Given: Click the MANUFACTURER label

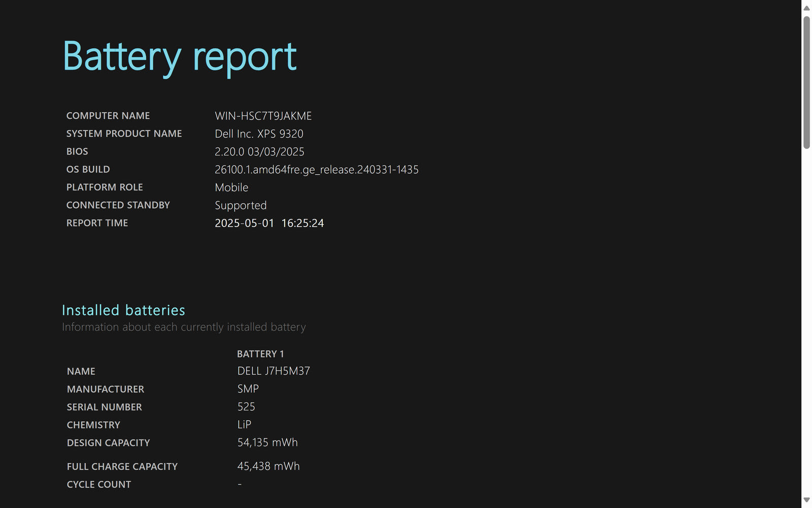Looking at the screenshot, I should [x=106, y=389].
